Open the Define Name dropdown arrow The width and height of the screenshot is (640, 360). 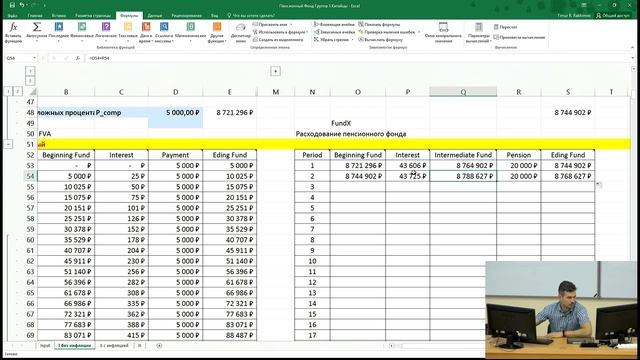click(291, 24)
